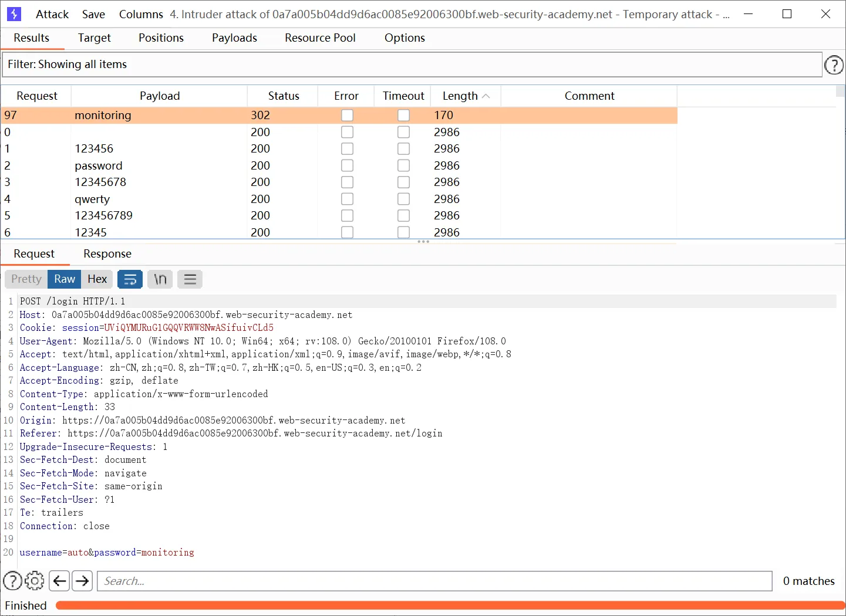
Task: Switch to Pretty view
Action: click(x=26, y=279)
